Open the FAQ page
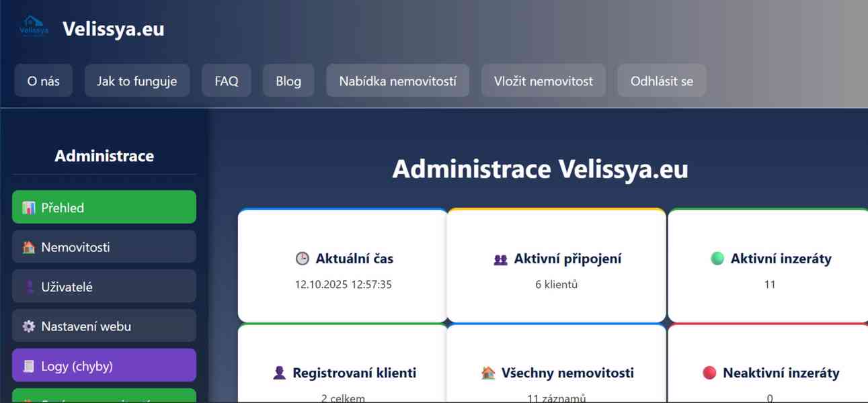 (x=227, y=81)
